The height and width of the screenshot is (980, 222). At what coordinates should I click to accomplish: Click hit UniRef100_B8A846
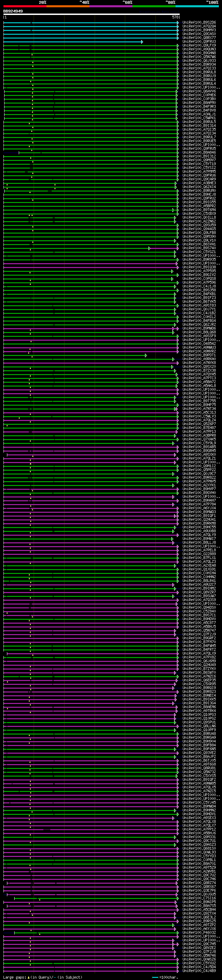[x=199, y=153]
